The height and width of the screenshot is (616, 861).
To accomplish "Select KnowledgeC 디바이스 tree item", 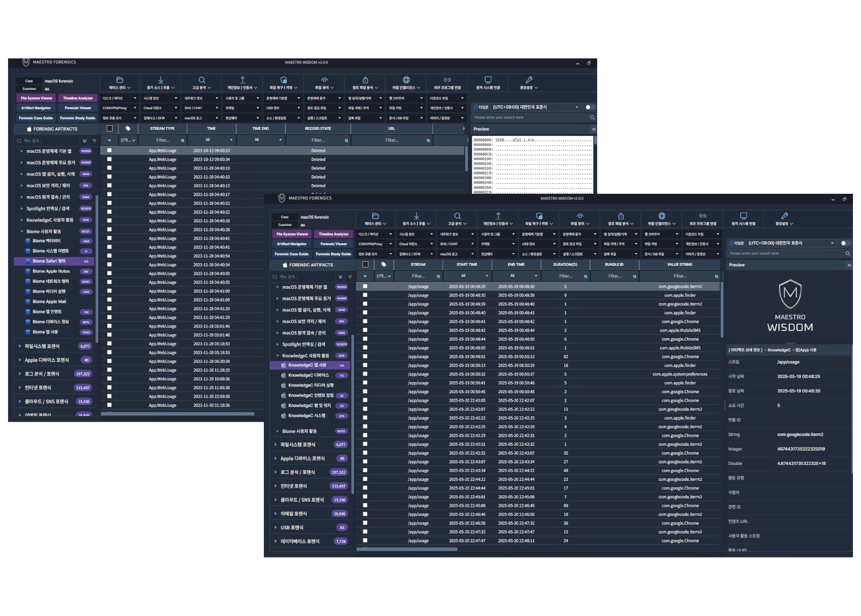I will pyautogui.click(x=309, y=375).
